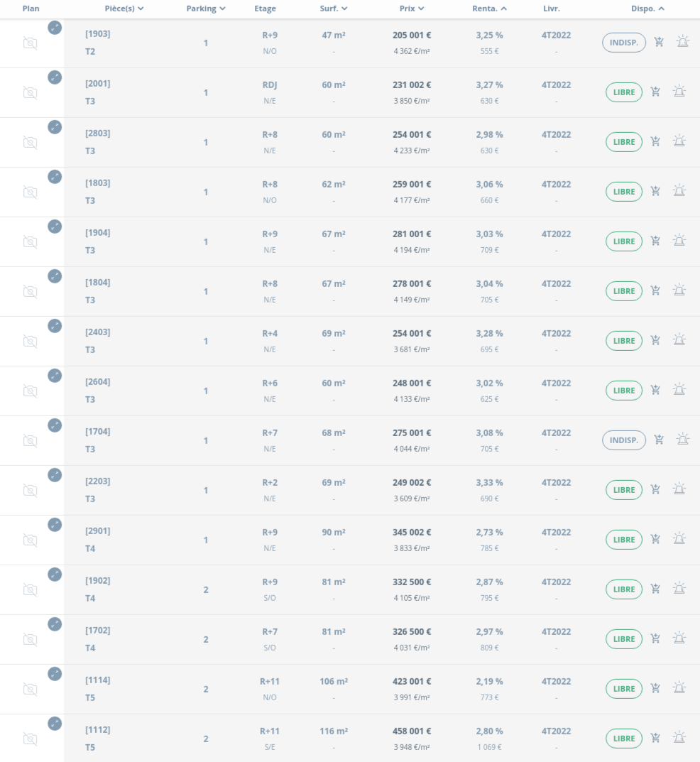The height and width of the screenshot is (762, 700).
Task: Sort the list by Prix
Action: pyautogui.click(x=412, y=9)
